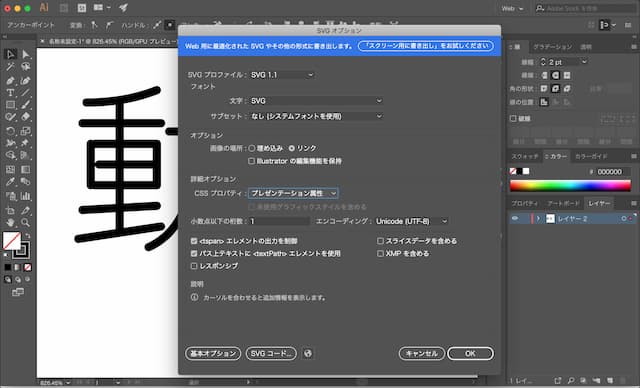Open the 文字 font type dropdown
Image resolution: width=640 pixels, height=388 pixels.
316,101
